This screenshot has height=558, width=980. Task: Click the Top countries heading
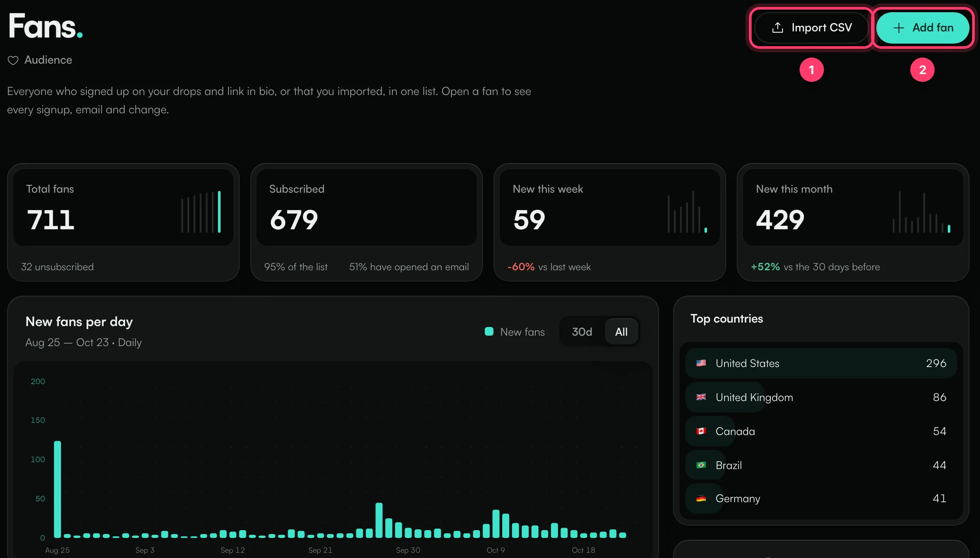[727, 319]
